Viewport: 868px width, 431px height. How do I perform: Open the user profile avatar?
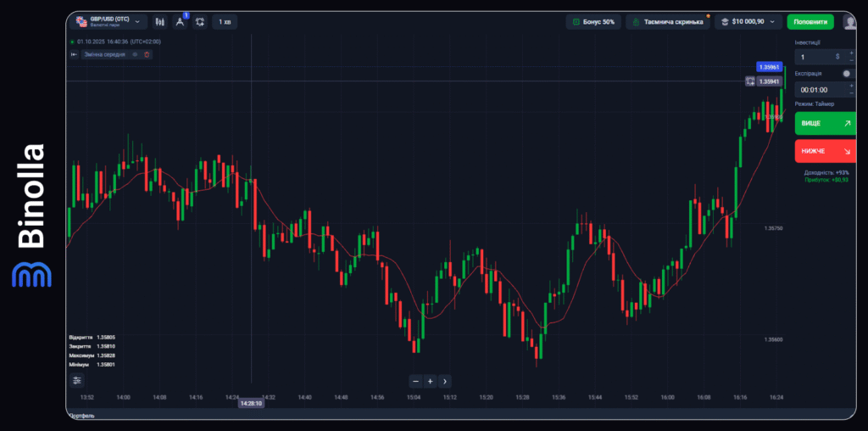849,22
